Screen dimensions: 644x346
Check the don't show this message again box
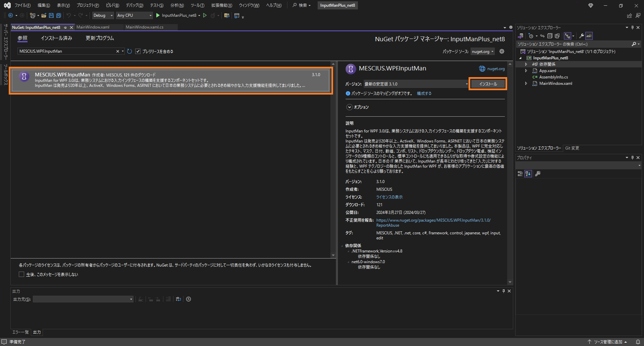click(21, 274)
